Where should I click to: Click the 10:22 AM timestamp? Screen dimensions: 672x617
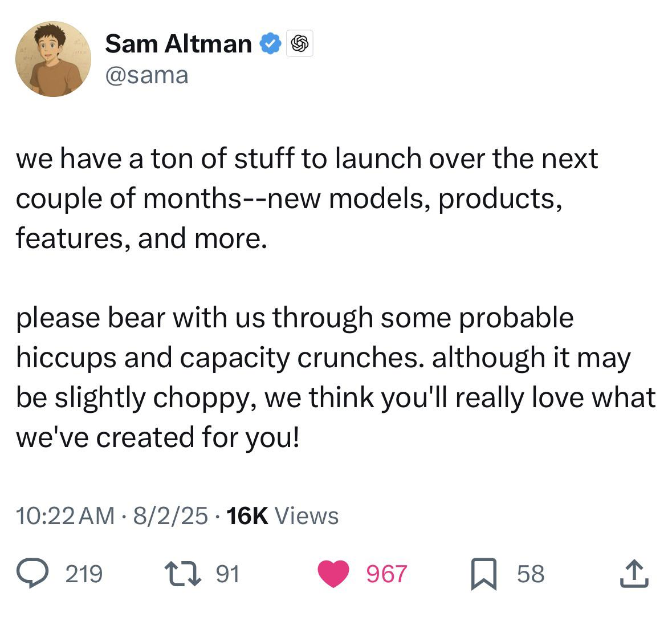click(66, 516)
